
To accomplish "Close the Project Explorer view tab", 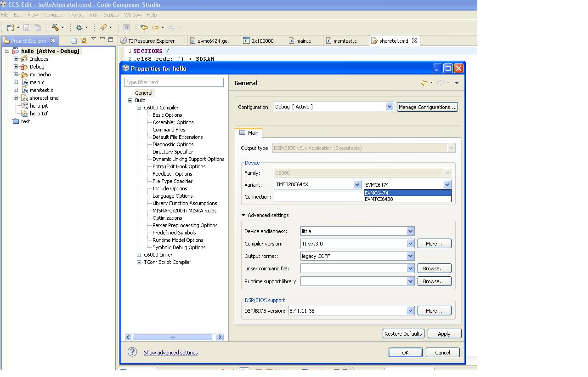I will 53,40.
